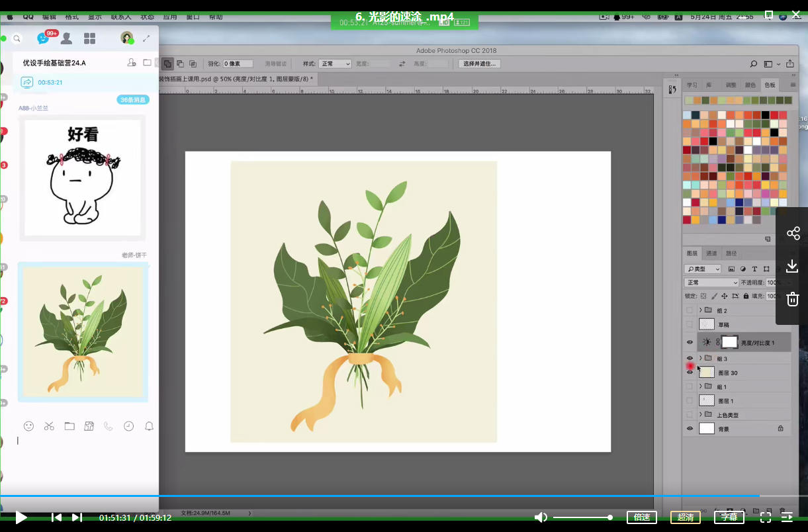The height and width of the screenshot is (532, 808).
Task: Open the QQ emoji picker icon
Action: click(x=28, y=426)
